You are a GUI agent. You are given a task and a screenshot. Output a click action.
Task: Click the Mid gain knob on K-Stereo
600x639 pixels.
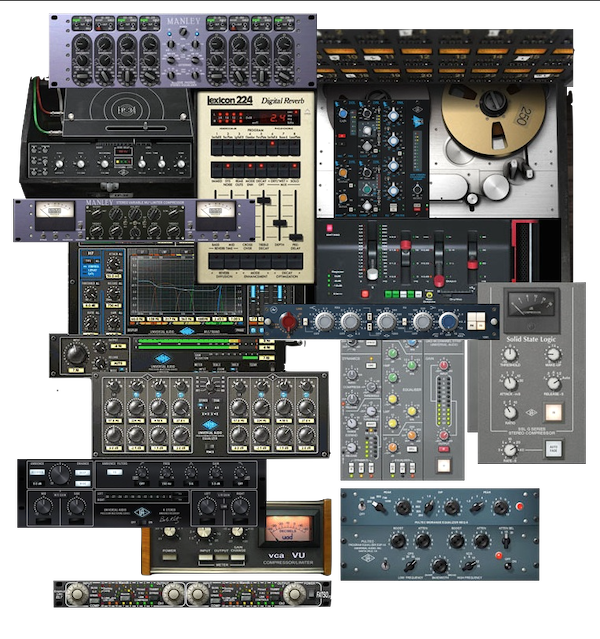(43, 507)
